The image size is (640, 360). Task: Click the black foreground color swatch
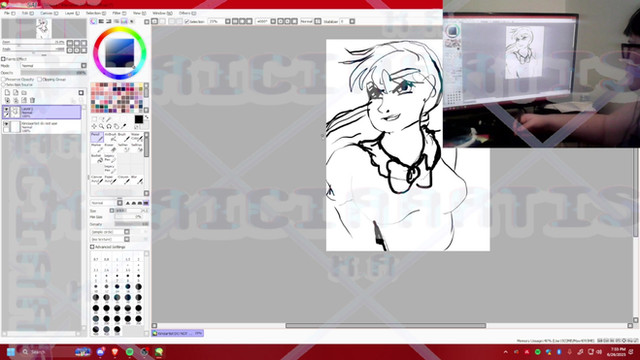[139, 119]
